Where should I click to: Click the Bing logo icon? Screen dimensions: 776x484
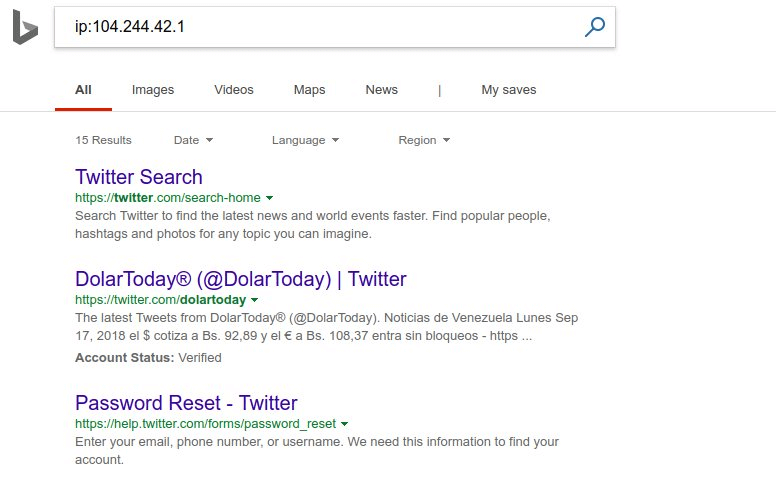25,29
